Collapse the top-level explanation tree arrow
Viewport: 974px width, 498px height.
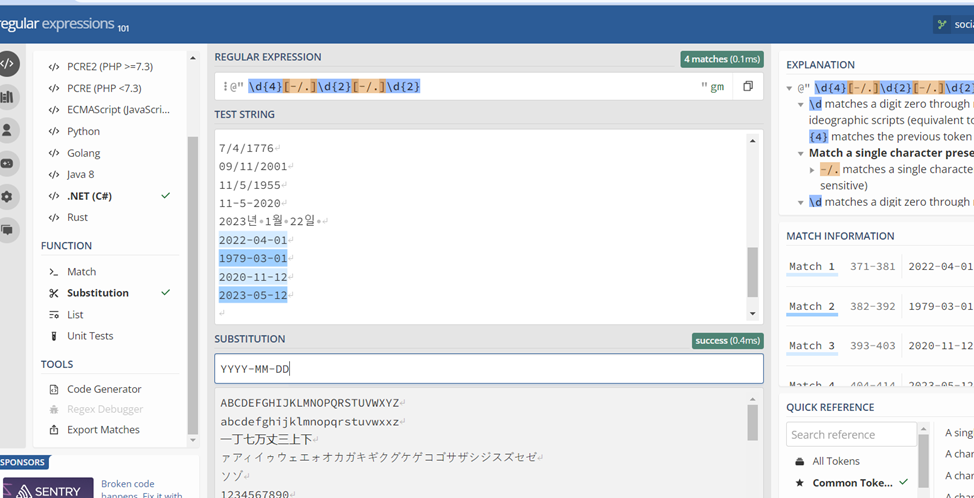pyautogui.click(x=790, y=88)
